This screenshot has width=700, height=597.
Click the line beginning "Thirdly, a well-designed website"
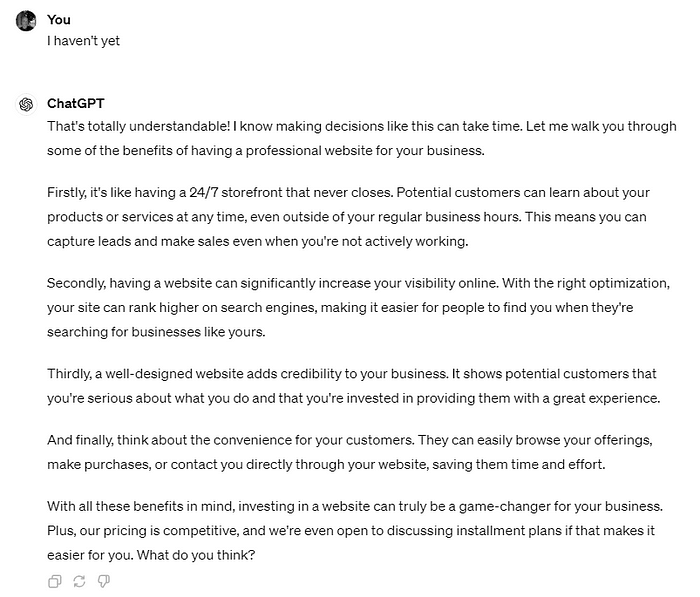pos(352,374)
